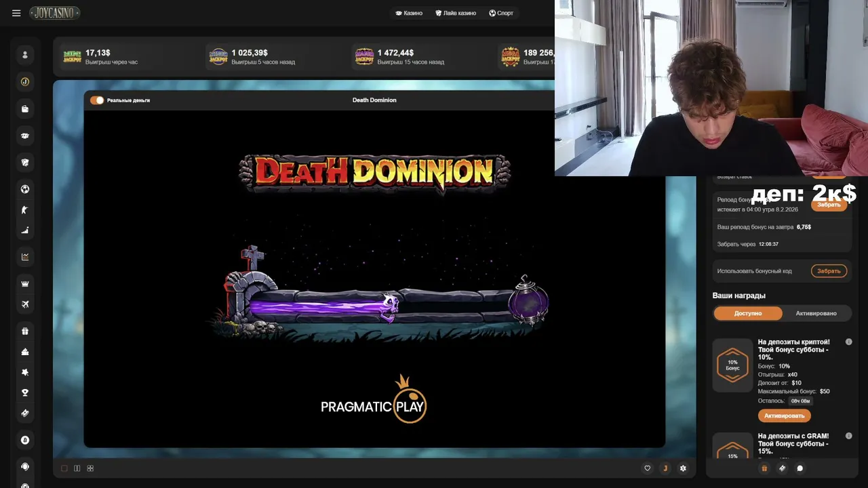This screenshot has height=488, width=868.
Task: Switch to four-game grid layout
Action: [x=90, y=468]
